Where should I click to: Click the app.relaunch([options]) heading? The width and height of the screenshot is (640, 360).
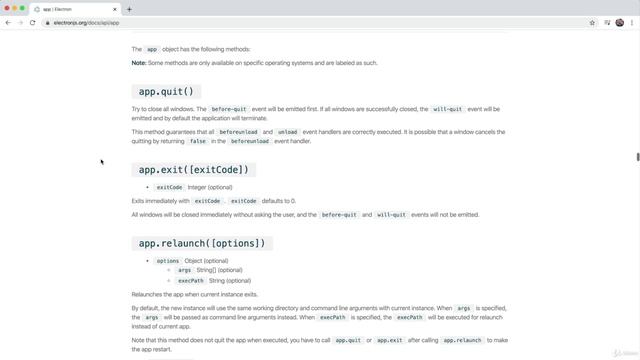coord(202,243)
